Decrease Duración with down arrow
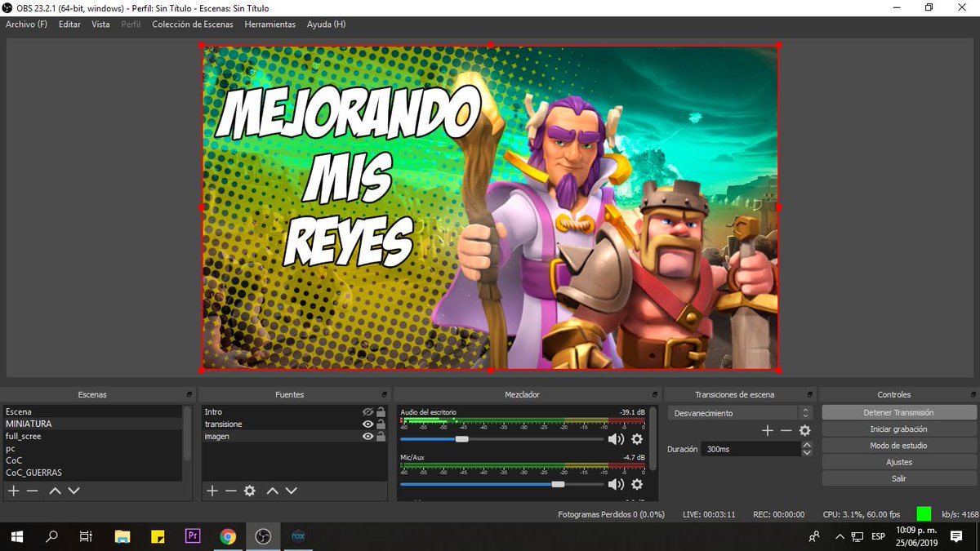 point(807,453)
